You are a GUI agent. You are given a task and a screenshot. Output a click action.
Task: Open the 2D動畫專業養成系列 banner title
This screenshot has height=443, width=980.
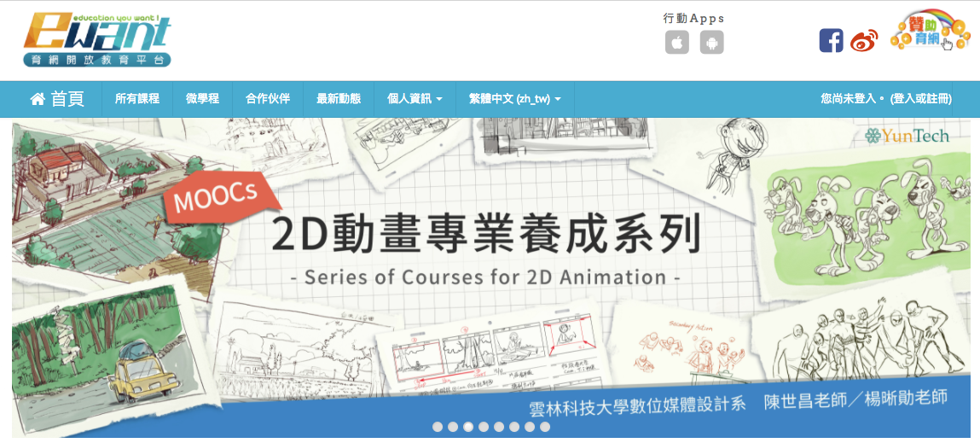(486, 233)
